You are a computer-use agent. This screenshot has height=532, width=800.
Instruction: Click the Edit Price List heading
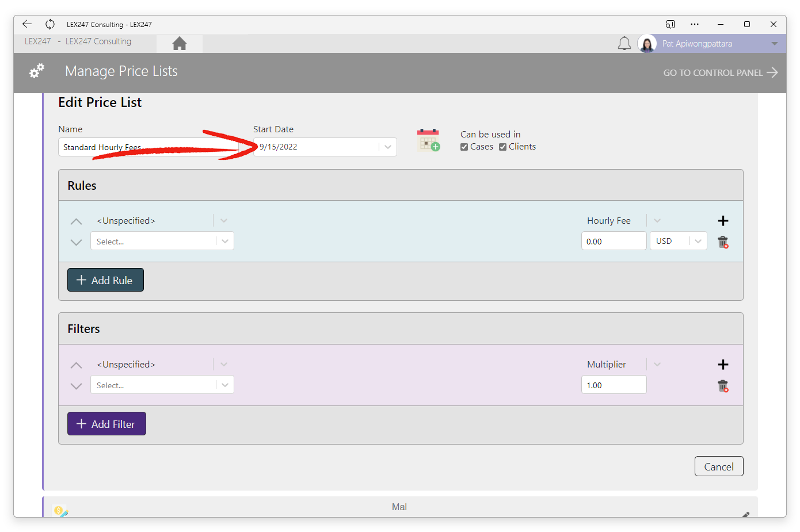tap(100, 102)
